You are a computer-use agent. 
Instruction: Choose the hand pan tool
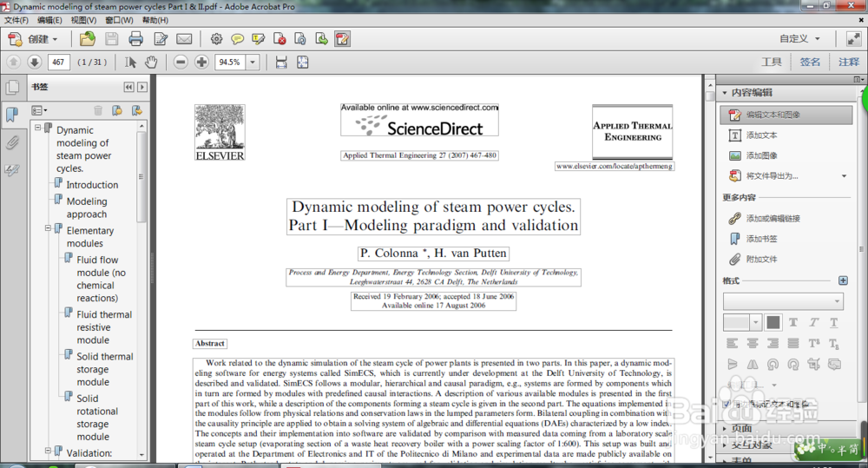pos(150,62)
